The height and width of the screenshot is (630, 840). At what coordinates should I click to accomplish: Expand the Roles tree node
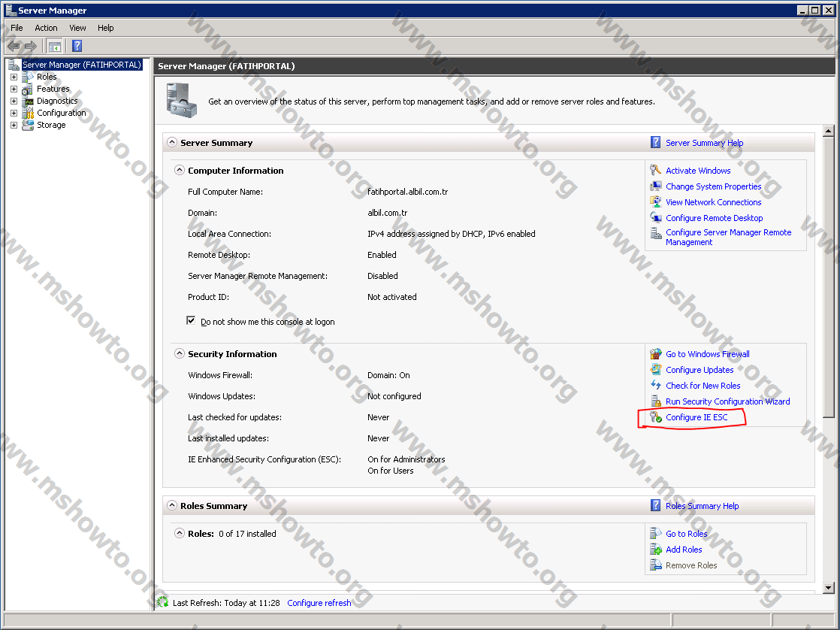point(14,77)
